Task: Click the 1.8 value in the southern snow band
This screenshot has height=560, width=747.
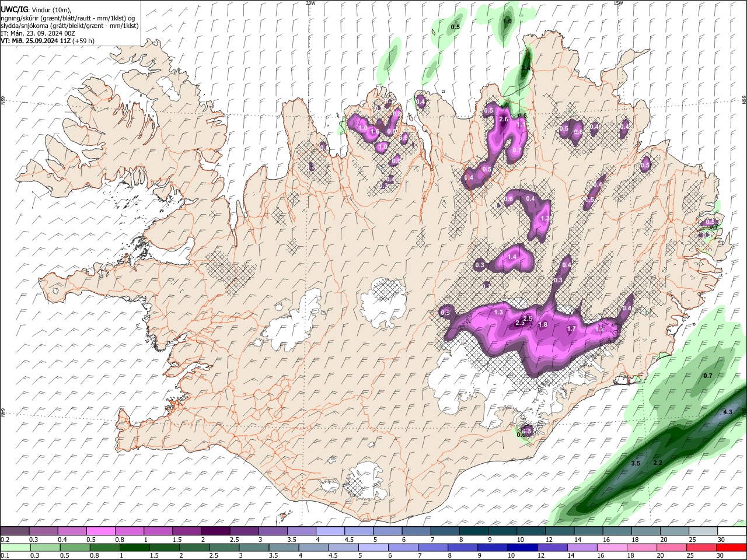Action: [x=543, y=324]
